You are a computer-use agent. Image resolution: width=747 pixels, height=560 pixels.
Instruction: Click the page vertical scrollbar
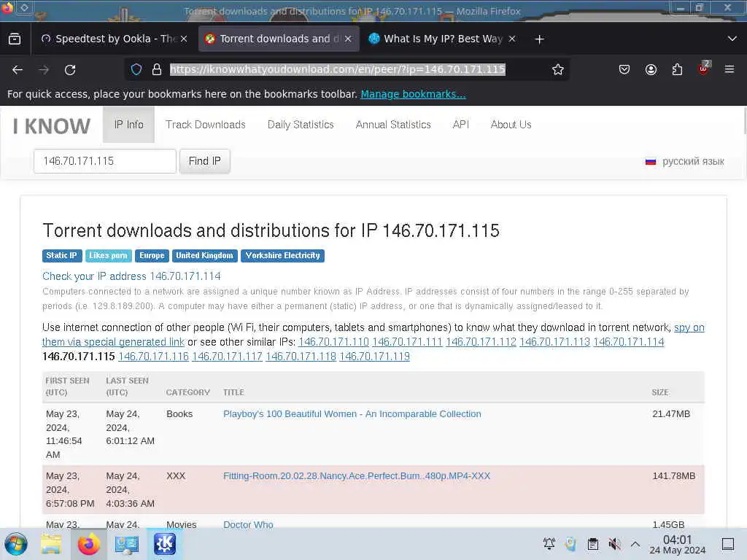coord(745,122)
